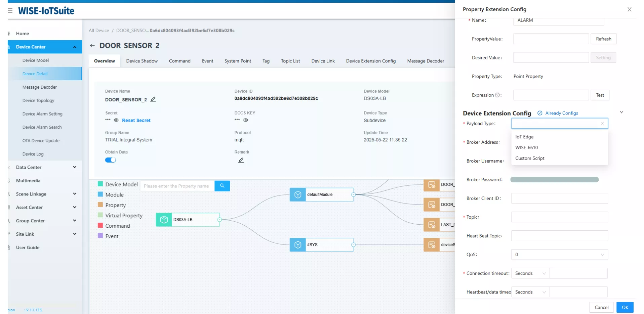Open the deviceS property node icon
644x314 pixels.
(432, 245)
